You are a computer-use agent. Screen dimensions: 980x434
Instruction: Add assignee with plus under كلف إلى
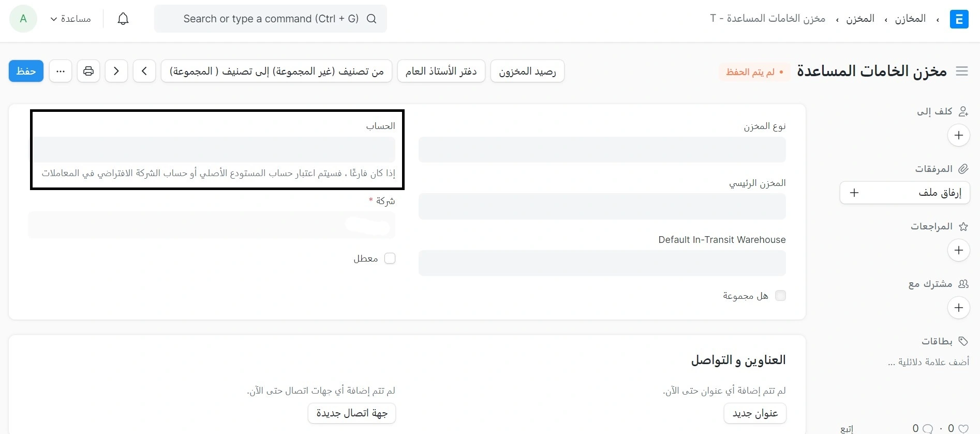tap(958, 135)
